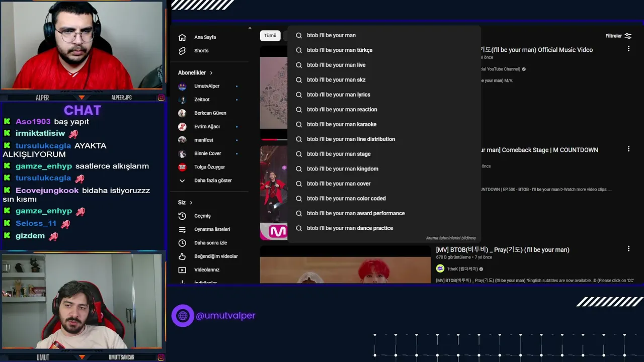Expand the Abonelikler section chevron
The height and width of the screenshot is (362, 644).
click(x=211, y=73)
